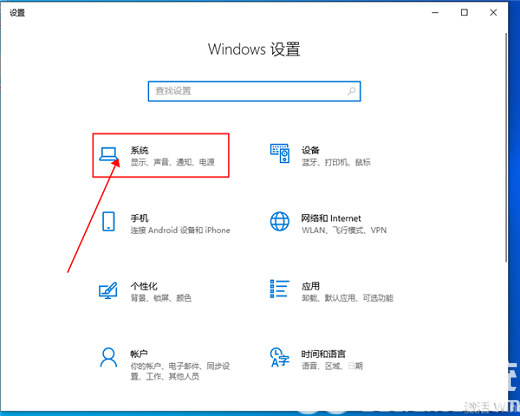
Task: Choose the 个性化 paintbrush icon
Action: 108,290
